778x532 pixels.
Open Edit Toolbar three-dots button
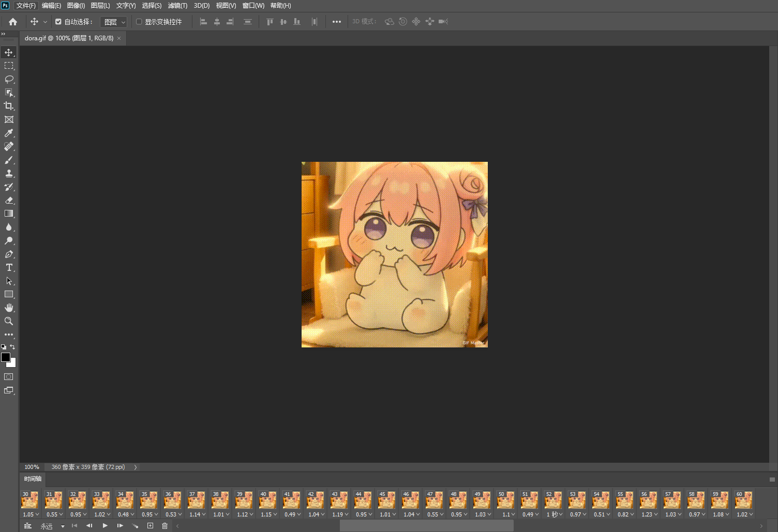tap(9, 335)
